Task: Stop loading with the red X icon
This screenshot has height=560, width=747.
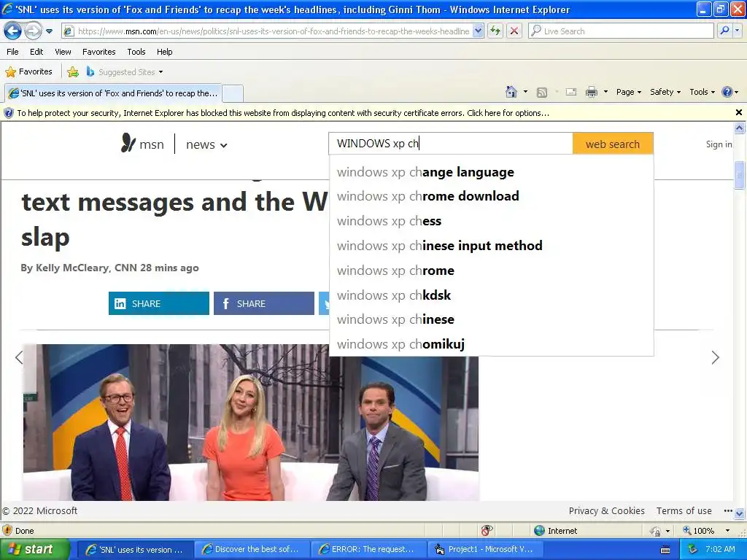Action: 514,31
